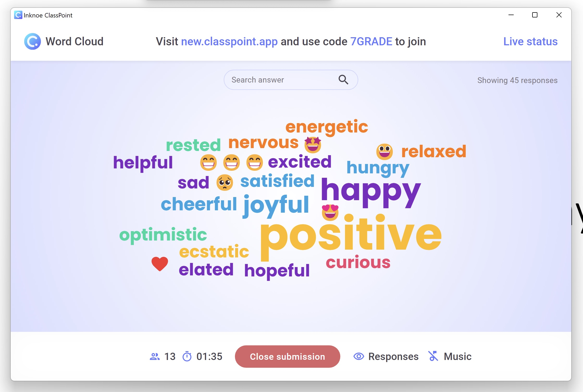This screenshot has width=583, height=392.
Task: Click the ClassPoint logo icon
Action: [x=32, y=41]
